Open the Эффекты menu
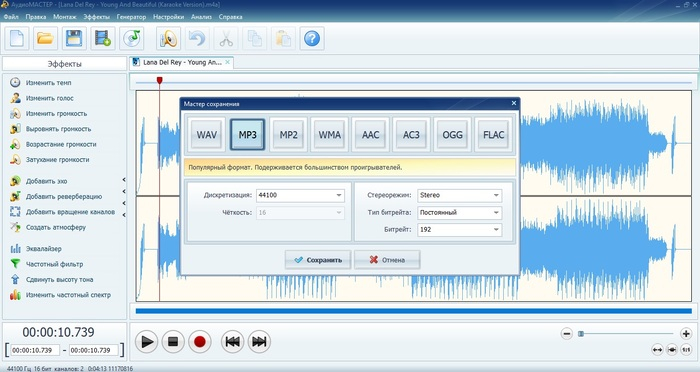Image resolution: width=700 pixels, height=372 pixels. (x=96, y=17)
